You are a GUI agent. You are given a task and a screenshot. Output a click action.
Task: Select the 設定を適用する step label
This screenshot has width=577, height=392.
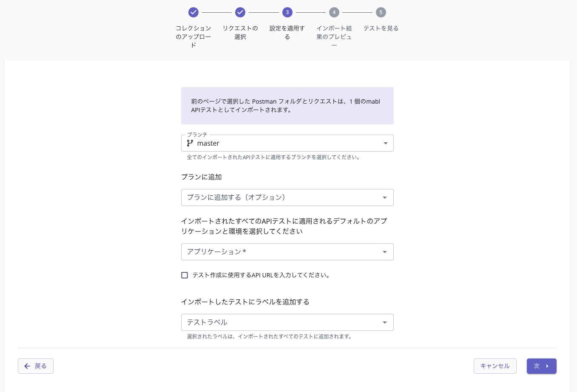[287, 32]
